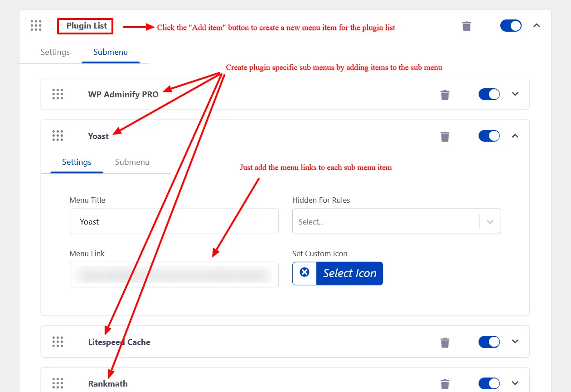Screen dimensions: 571x392
Task: Click the blurred Menu Link input field
Action: [174, 274]
